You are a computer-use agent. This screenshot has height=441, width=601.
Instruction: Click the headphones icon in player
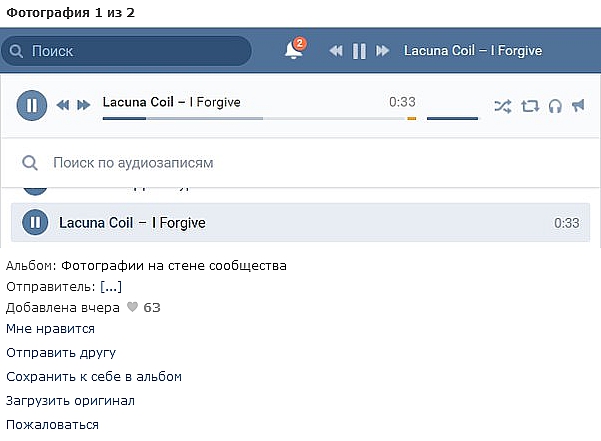coord(554,105)
